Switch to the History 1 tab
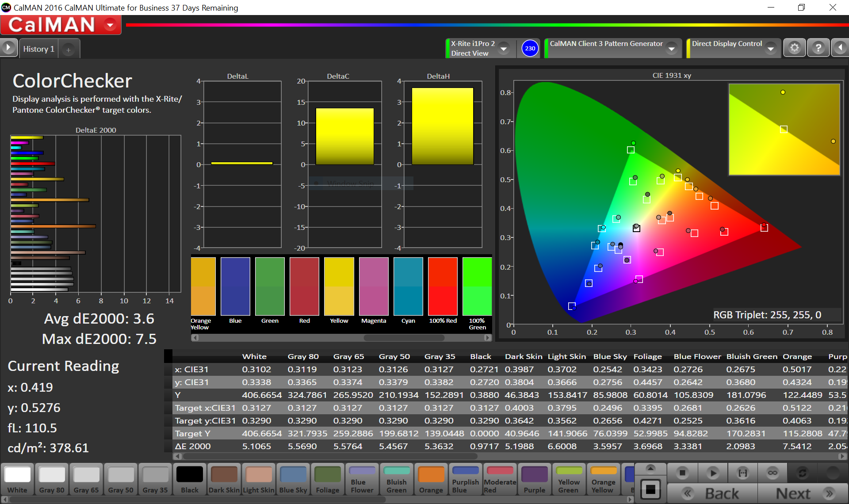 pos(38,49)
